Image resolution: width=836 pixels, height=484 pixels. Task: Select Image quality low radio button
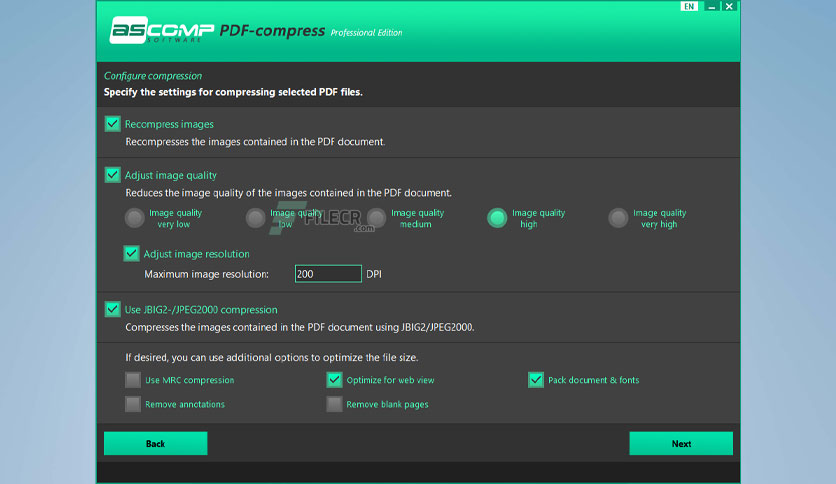[255, 218]
